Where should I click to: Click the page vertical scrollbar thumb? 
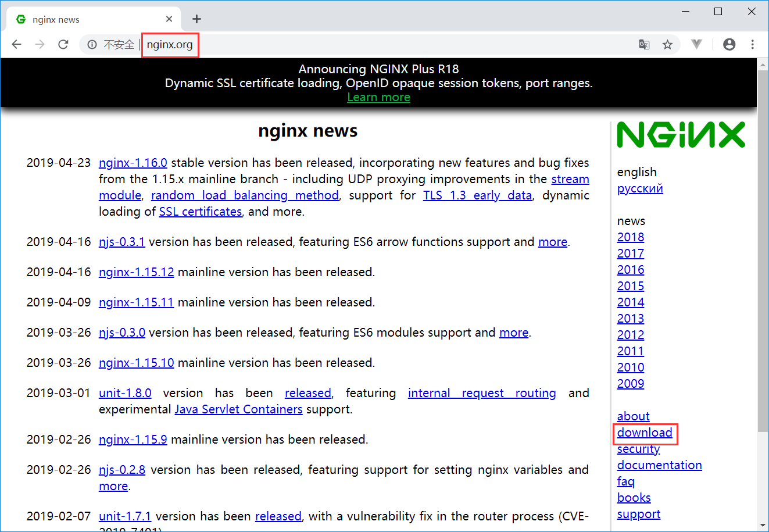click(763, 251)
